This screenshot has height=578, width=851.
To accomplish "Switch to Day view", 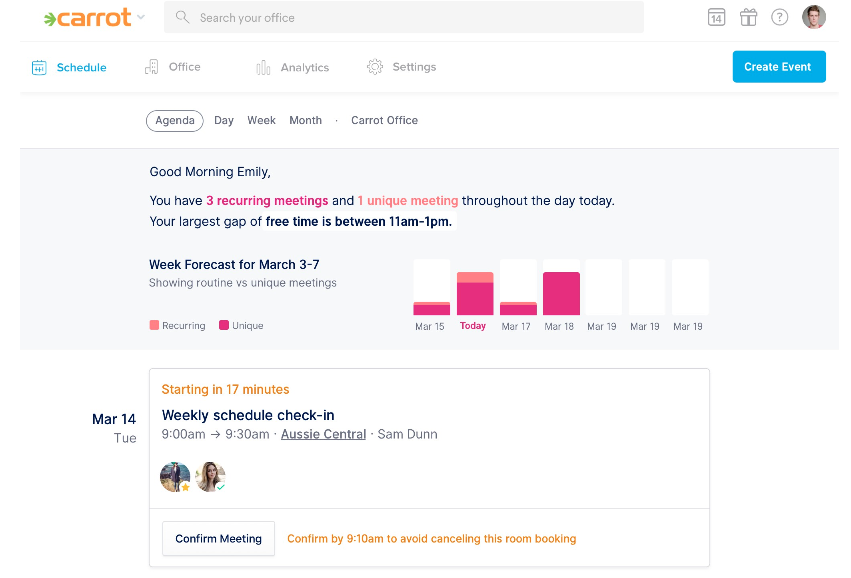I will click(x=224, y=120).
